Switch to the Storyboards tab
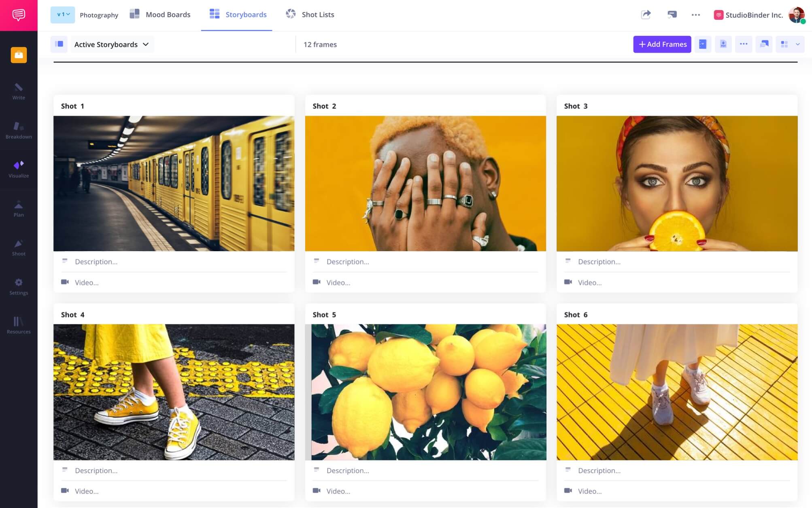The height and width of the screenshot is (508, 812). tap(238, 15)
